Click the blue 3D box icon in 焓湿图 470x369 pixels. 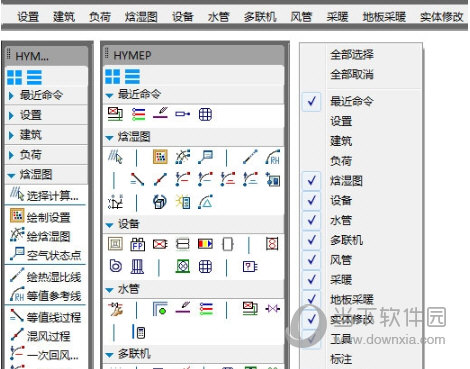pyautogui.click(x=160, y=202)
